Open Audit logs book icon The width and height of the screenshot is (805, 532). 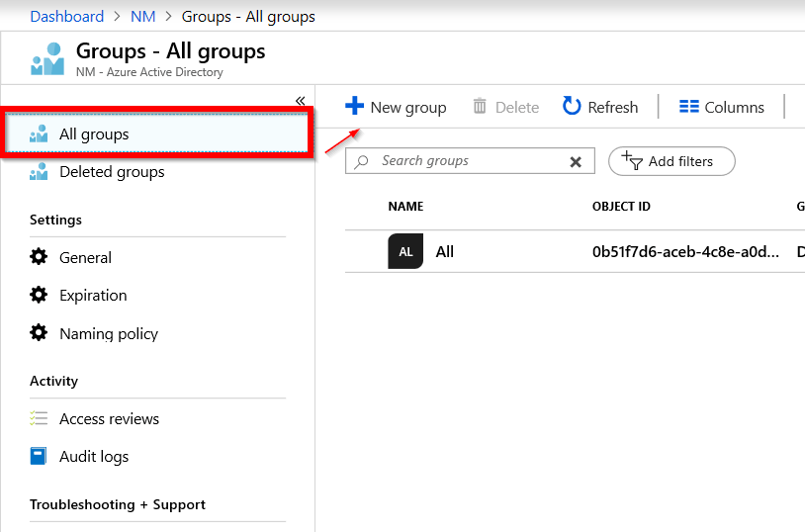(x=39, y=456)
